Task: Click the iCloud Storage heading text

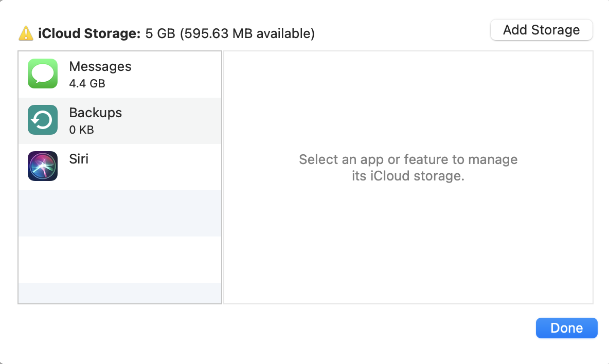Action: pos(89,34)
